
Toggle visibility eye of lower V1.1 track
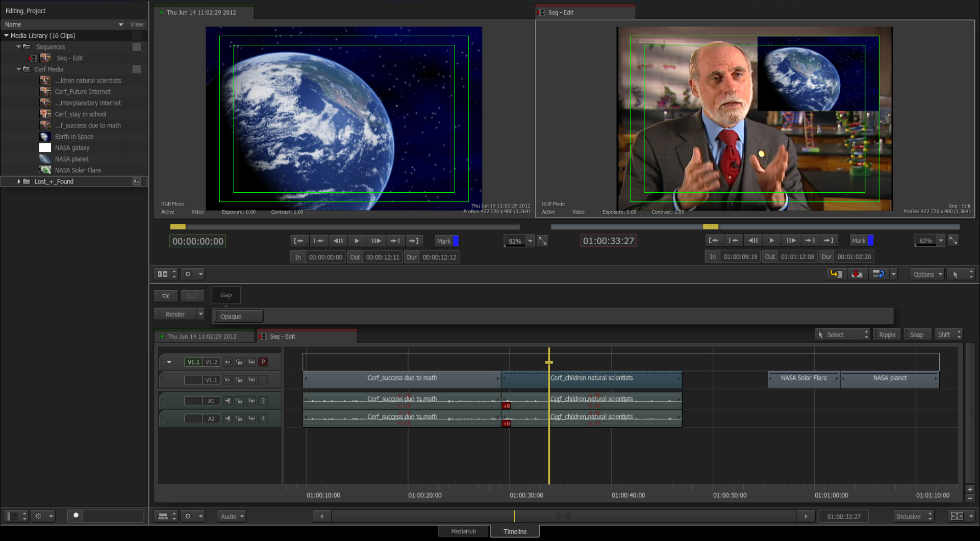(x=228, y=380)
